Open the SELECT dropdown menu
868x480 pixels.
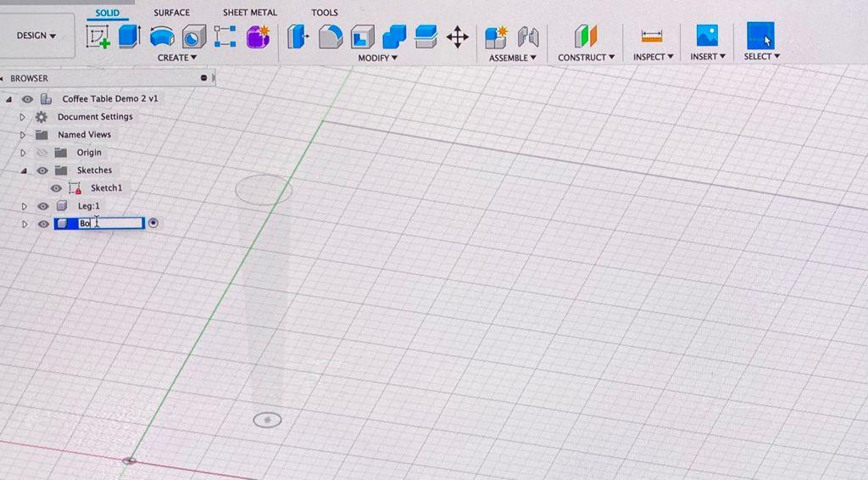[762, 56]
